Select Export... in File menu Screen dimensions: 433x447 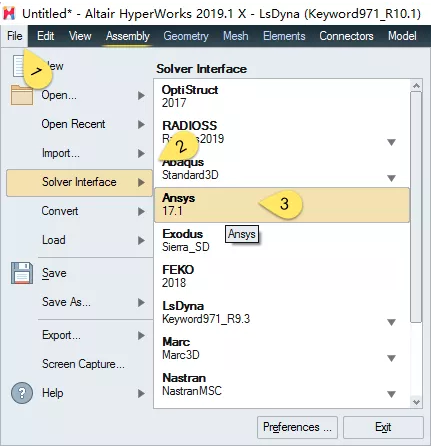pos(79,335)
